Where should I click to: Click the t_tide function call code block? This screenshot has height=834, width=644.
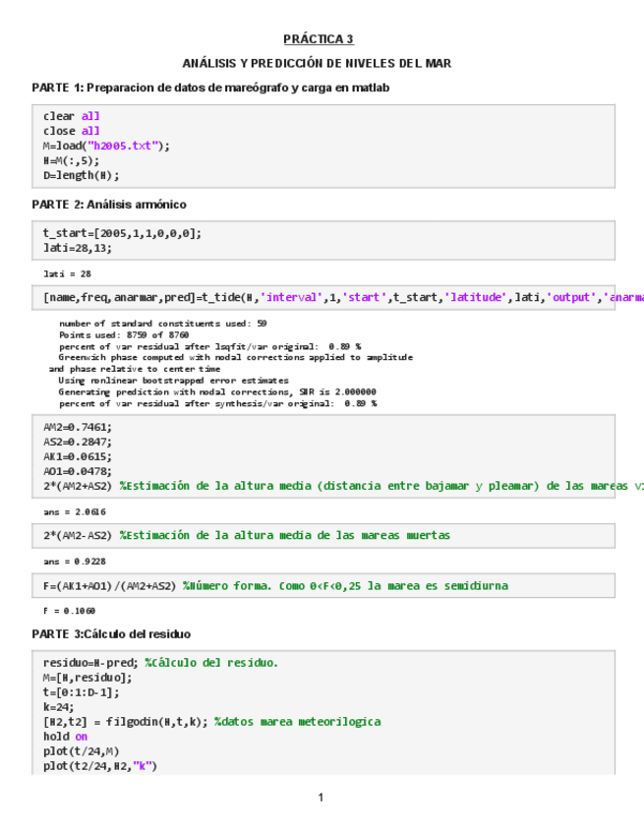tap(324, 298)
